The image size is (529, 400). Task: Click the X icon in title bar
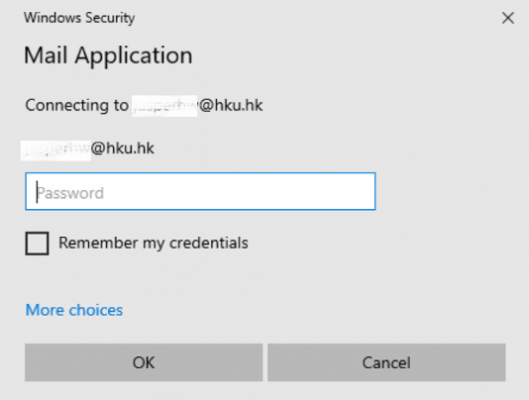[508, 18]
